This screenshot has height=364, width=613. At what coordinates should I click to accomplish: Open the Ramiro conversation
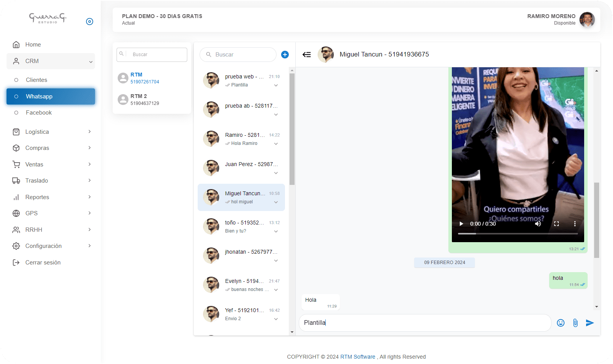coord(241,139)
